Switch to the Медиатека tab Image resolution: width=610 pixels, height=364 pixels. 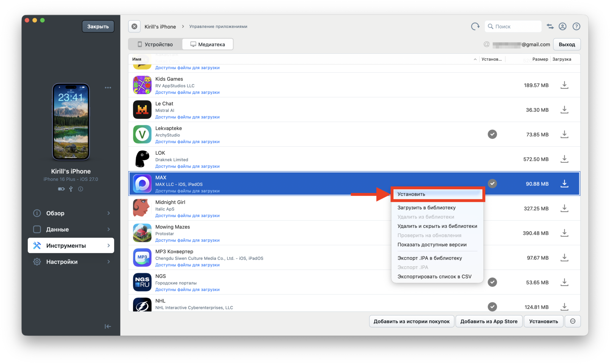(x=208, y=44)
